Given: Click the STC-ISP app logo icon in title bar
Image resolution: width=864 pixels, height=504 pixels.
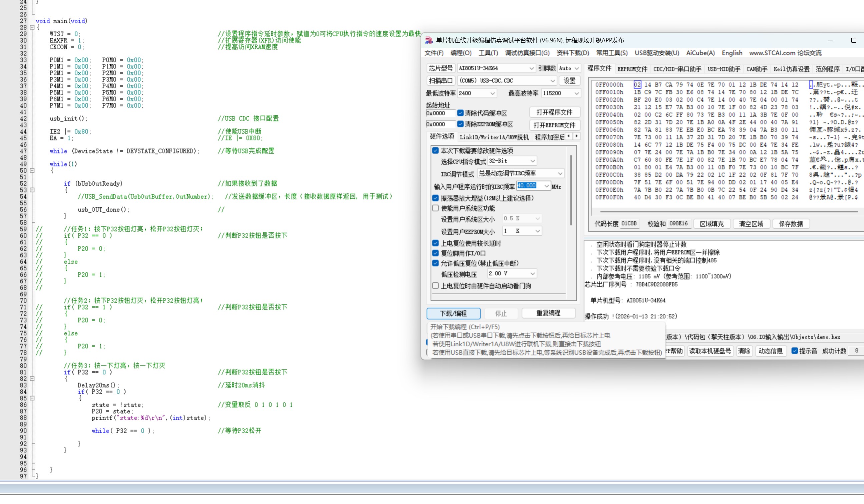Looking at the screenshot, I should tap(429, 40).
